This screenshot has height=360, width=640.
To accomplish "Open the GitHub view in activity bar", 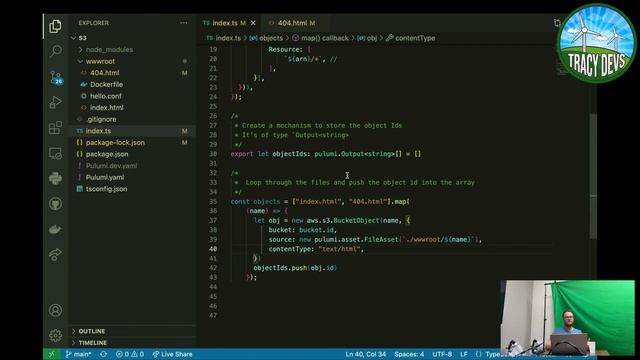I will tap(56, 204).
